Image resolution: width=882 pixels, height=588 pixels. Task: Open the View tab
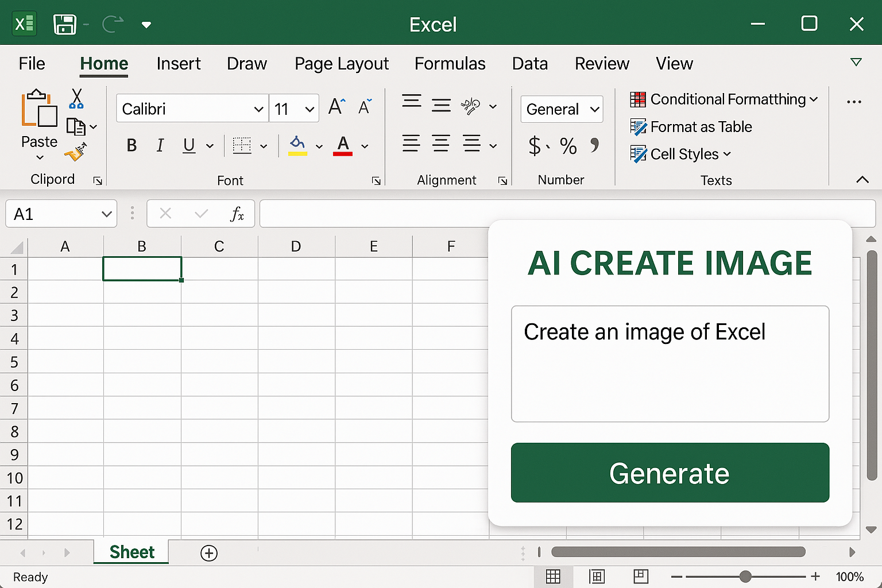675,64
